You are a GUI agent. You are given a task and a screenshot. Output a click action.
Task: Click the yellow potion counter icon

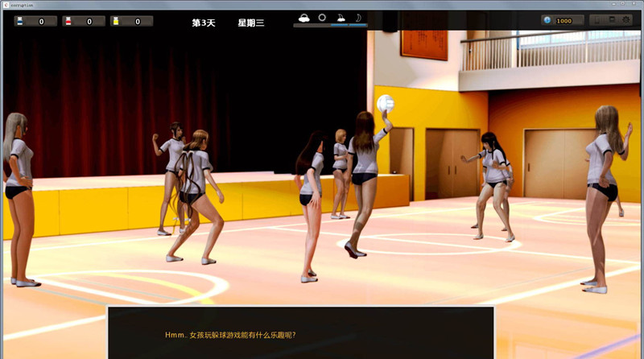click(x=116, y=21)
